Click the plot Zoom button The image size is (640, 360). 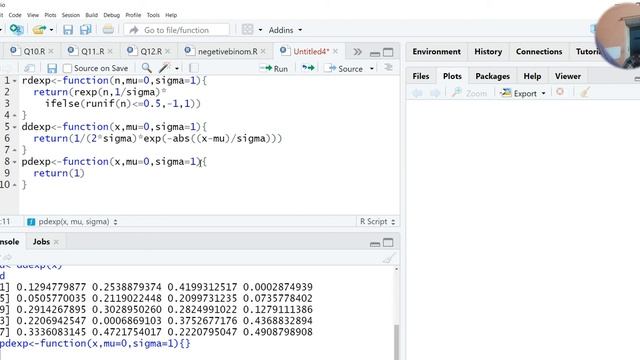pyautogui.click(x=469, y=93)
